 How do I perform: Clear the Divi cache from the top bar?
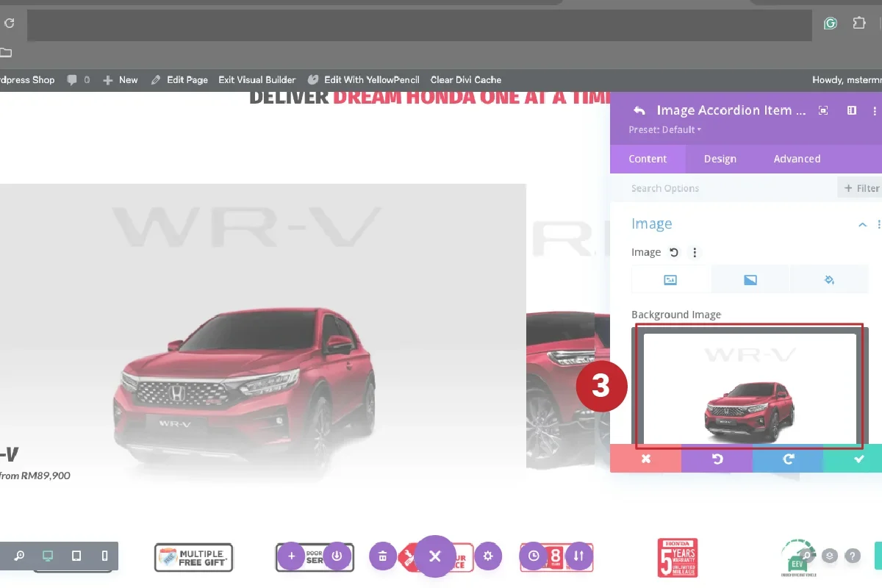tap(466, 79)
